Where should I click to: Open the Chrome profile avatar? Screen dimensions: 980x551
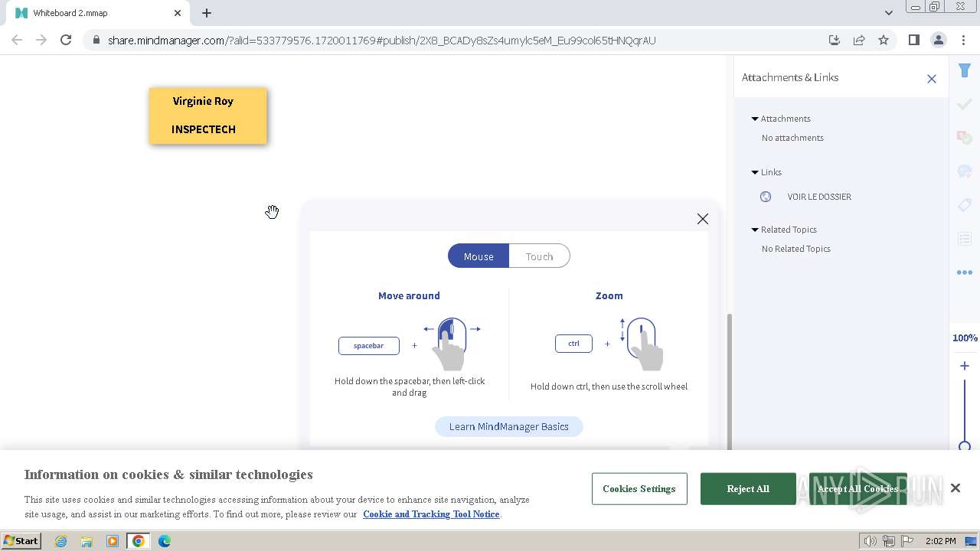click(x=938, y=41)
